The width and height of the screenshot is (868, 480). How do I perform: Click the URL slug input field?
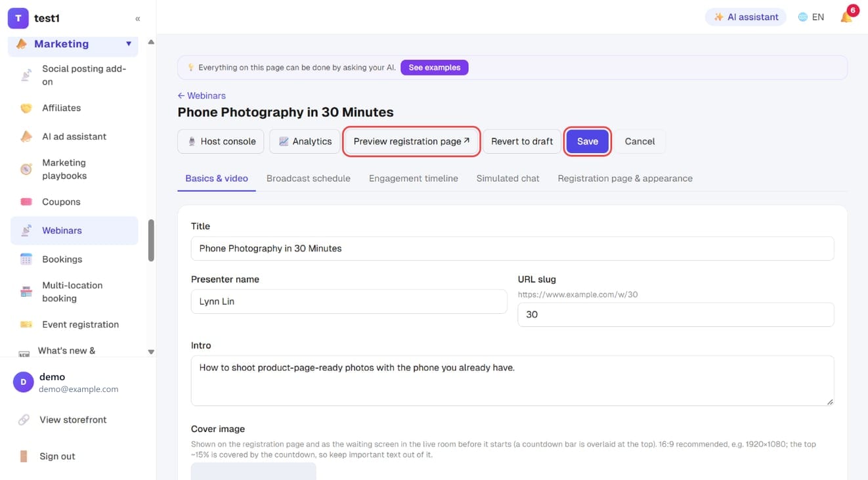[676, 315]
